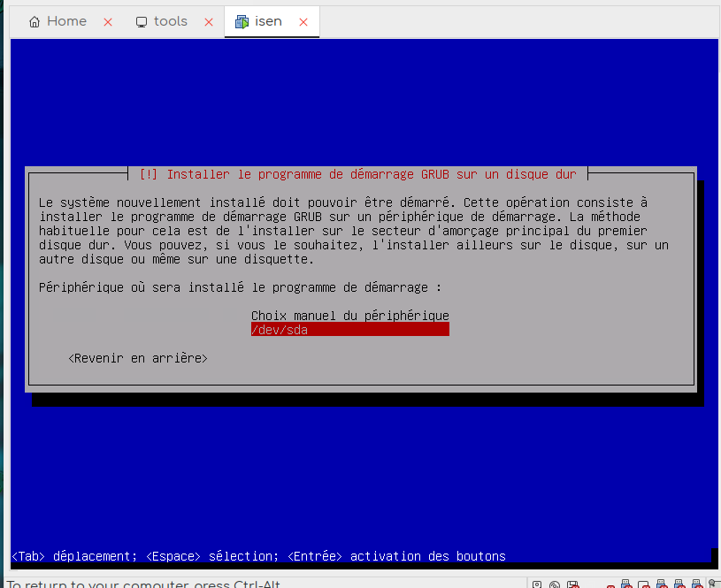The width and height of the screenshot is (721, 588).
Task: Close the Home tab with its red X
Action: click(x=108, y=22)
